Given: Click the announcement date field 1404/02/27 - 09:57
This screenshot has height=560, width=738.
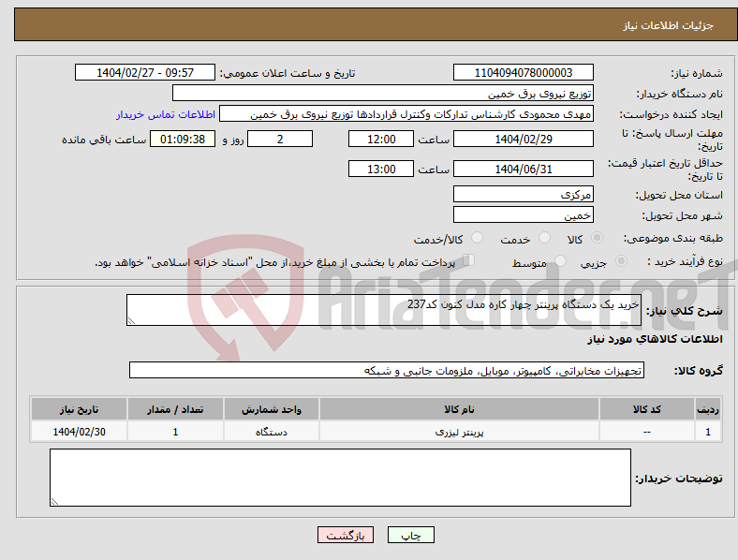Looking at the screenshot, I should [x=145, y=72].
